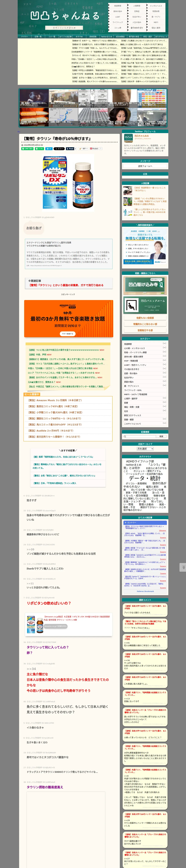This screenshot has width=186, height=868.
Task: Open 成功体験談 in the navigation bar
Action: (x=120, y=37)
